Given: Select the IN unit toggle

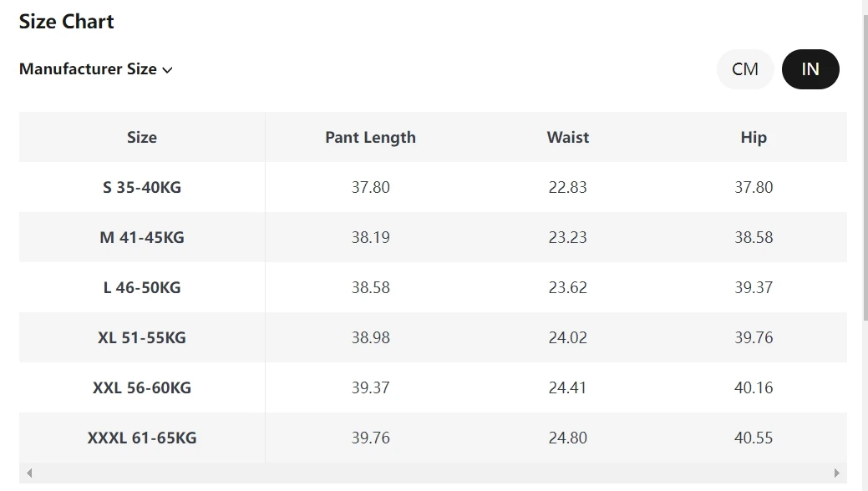Looking at the screenshot, I should click(x=810, y=69).
